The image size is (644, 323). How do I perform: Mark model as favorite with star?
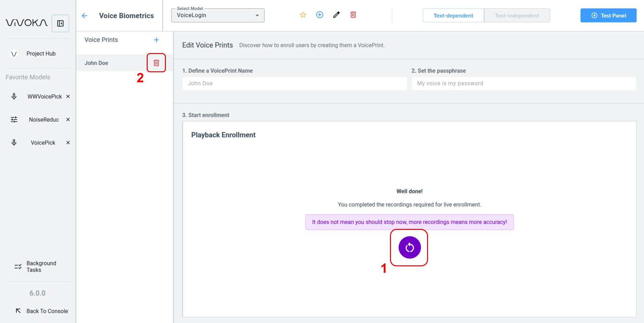point(303,15)
